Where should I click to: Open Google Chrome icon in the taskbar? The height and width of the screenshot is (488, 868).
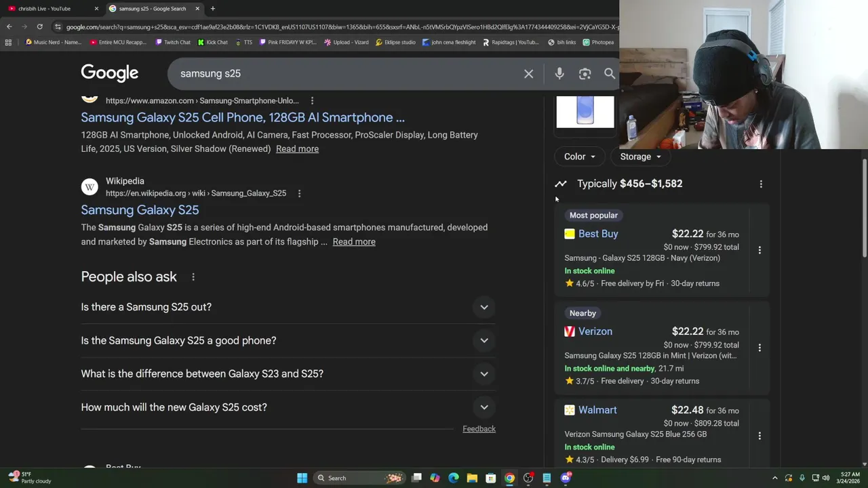[x=509, y=478]
